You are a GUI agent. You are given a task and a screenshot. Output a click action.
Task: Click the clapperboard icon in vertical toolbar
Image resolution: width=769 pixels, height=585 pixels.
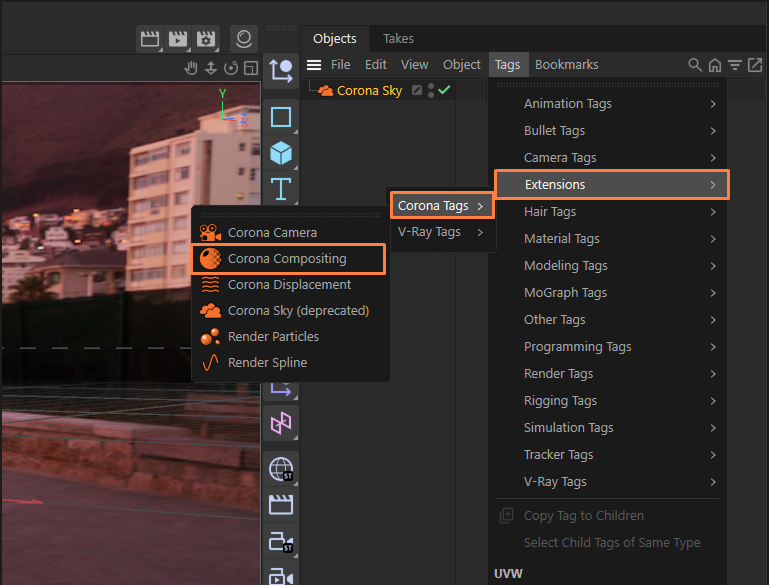pyautogui.click(x=281, y=505)
